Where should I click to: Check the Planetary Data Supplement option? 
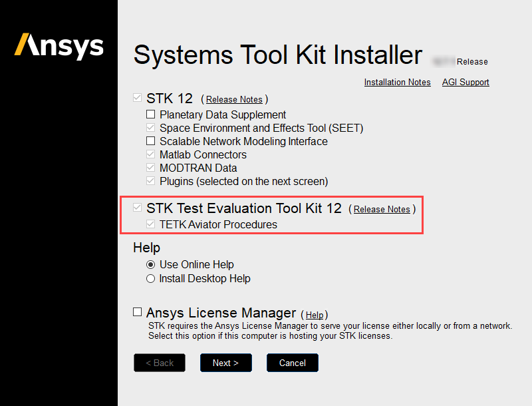point(151,114)
